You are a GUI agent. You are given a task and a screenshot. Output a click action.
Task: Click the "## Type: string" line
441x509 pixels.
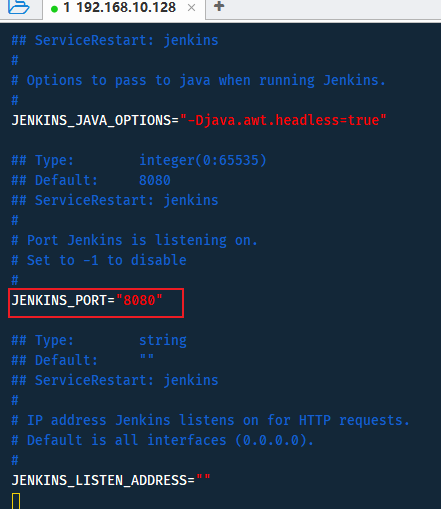[99, 341]
